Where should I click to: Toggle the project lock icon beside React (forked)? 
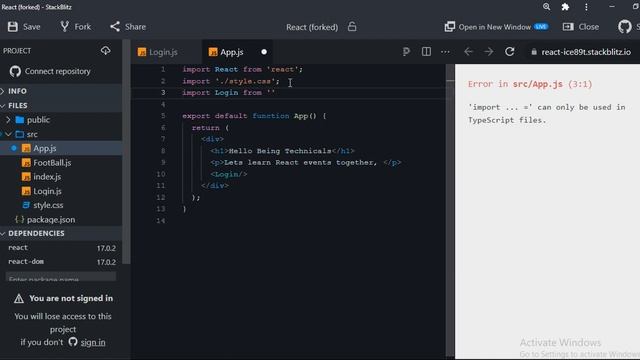click(x=352, y=27)
